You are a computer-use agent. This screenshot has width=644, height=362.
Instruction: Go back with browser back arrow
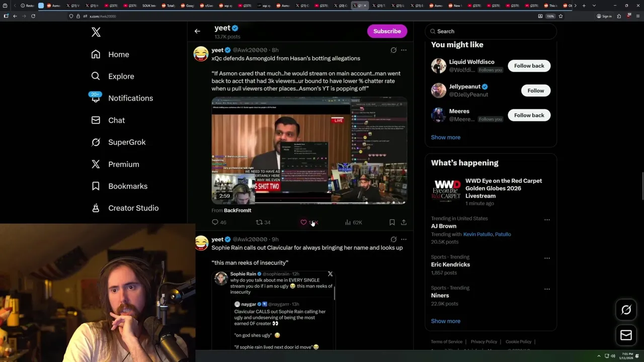coord(15,16)
